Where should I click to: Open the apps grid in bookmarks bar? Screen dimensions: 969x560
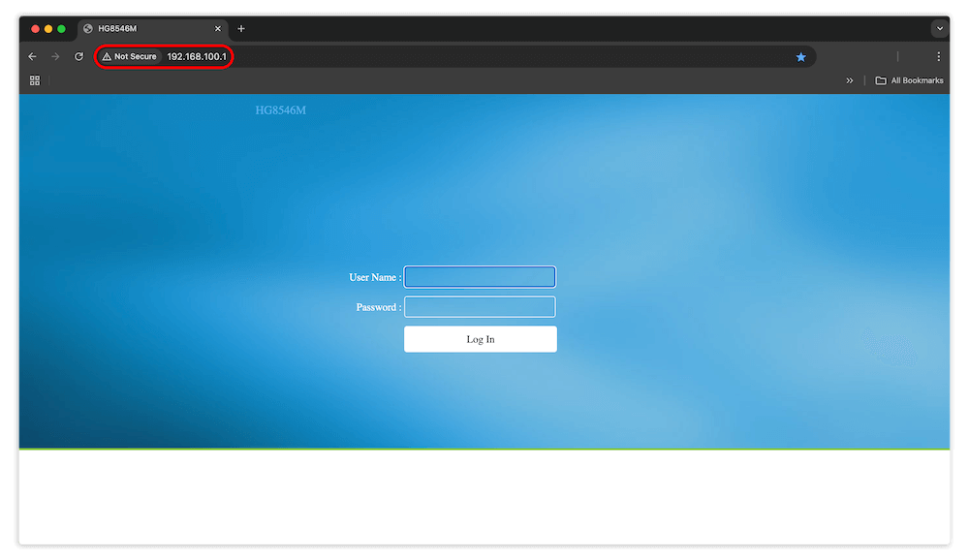tap(35, 80)
